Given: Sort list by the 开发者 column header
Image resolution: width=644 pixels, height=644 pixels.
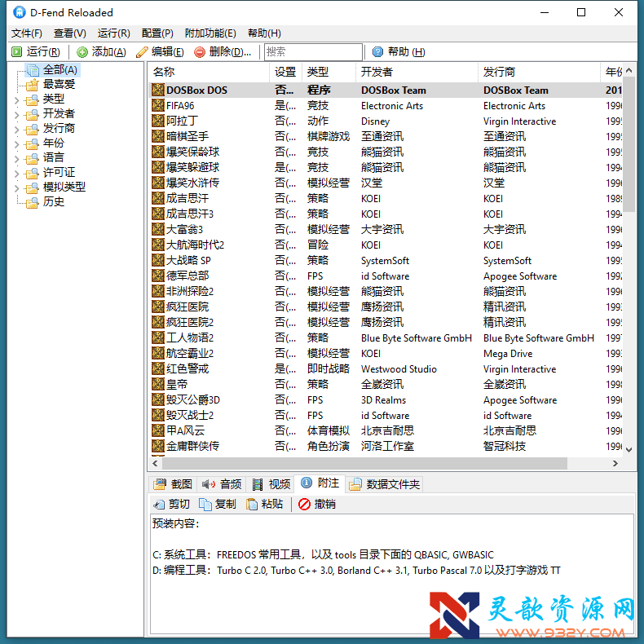Looking at the screenshot, I should pyautogui.click(x=417, y=72).
